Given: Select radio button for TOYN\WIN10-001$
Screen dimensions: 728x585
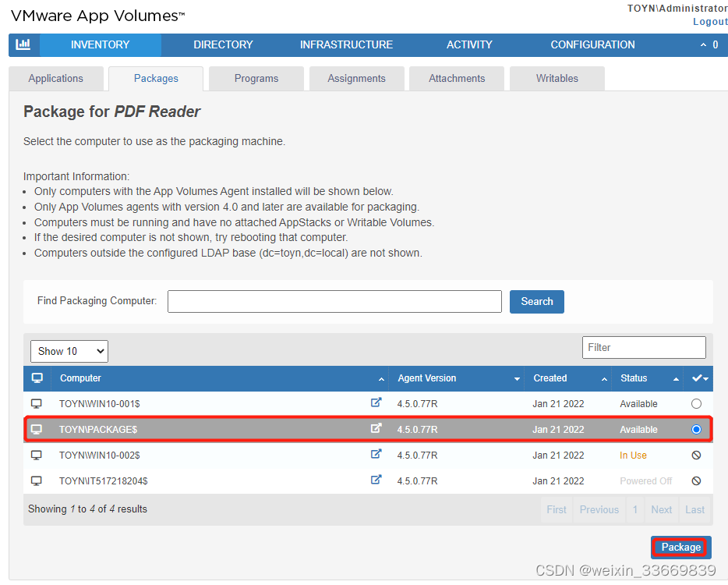Looking at the screenshot, I should tap(696, 403).
